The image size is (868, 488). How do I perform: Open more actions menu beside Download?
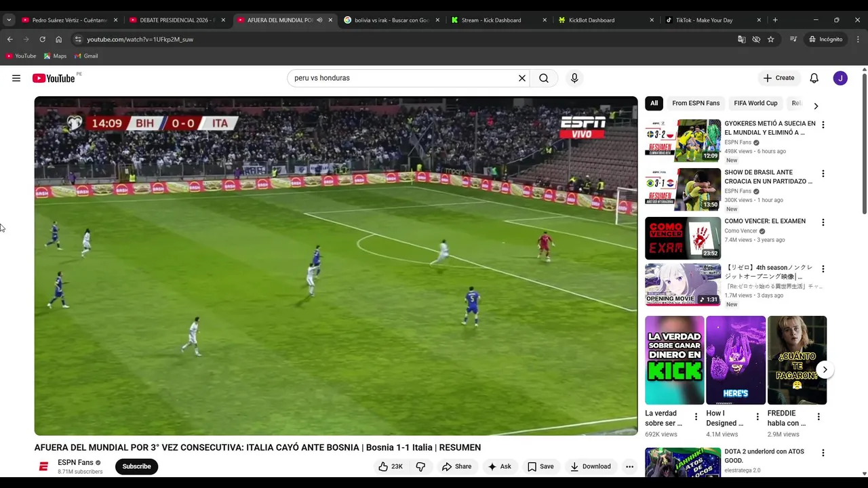[x=629, y=466]
